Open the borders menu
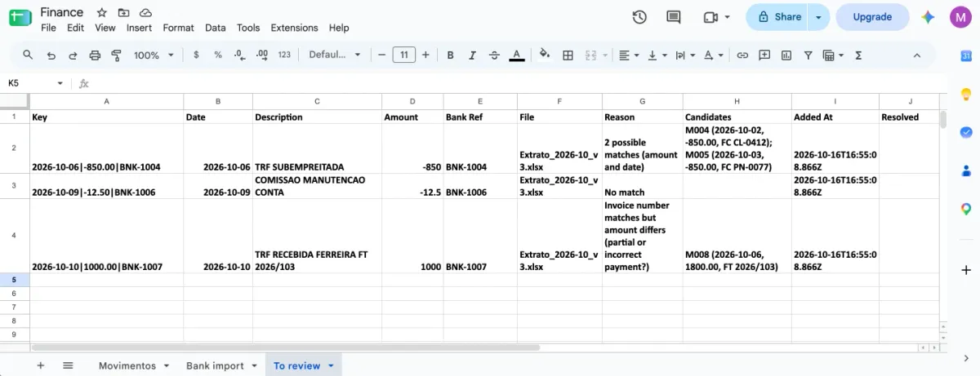 coord(568,55)
